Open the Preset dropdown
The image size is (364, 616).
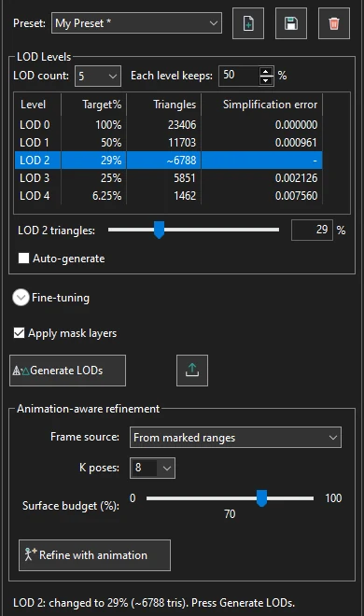point(136,23)
